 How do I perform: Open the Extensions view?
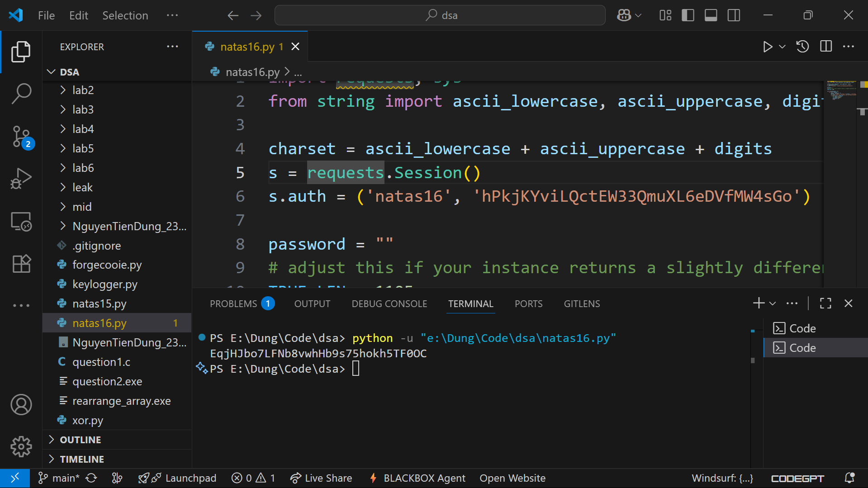pos(21,263)
